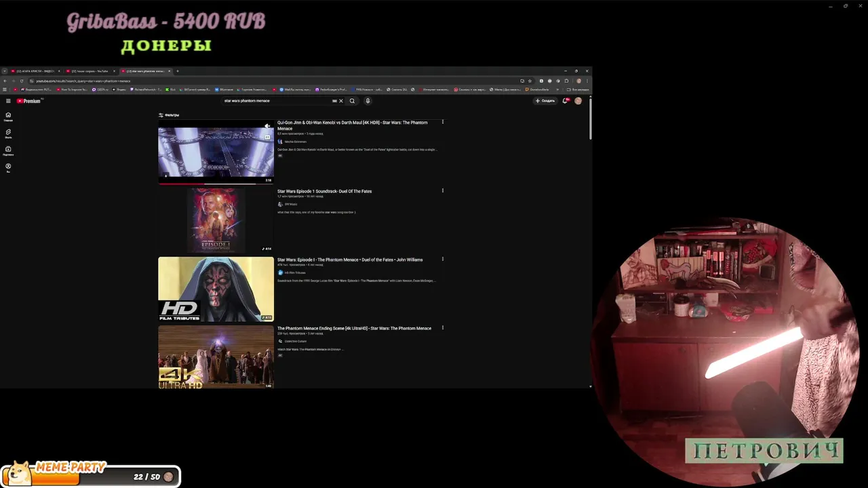Image resolution: width=868 pixels, height=488 pixels.
Task: Open the DonationAlerts bookmark
Action: point(537,89)
